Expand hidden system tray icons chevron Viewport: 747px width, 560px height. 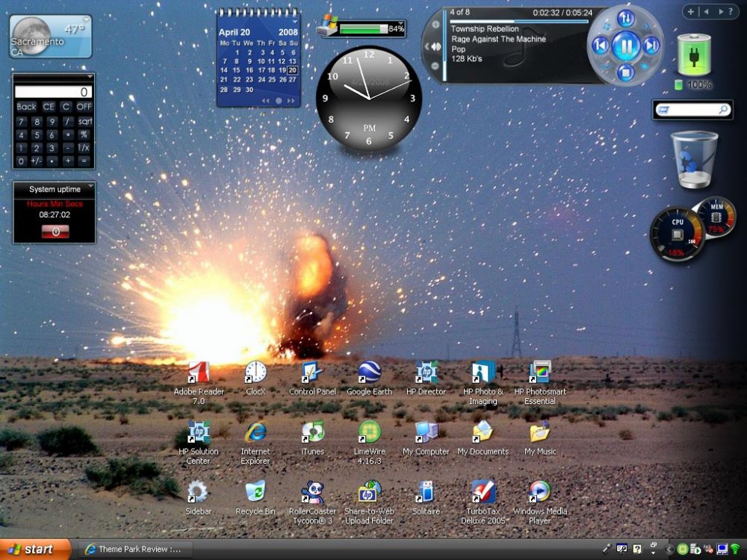click(669, 550)
